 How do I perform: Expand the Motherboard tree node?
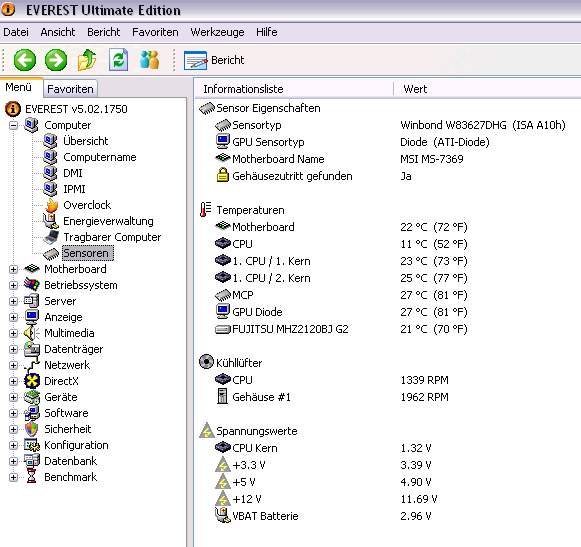pyautogui.click(x=13, y=269)
